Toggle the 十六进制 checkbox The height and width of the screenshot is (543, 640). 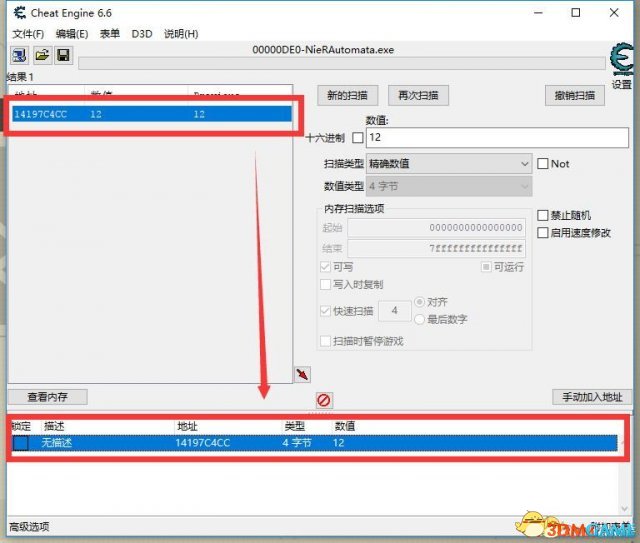coord(358,138)
